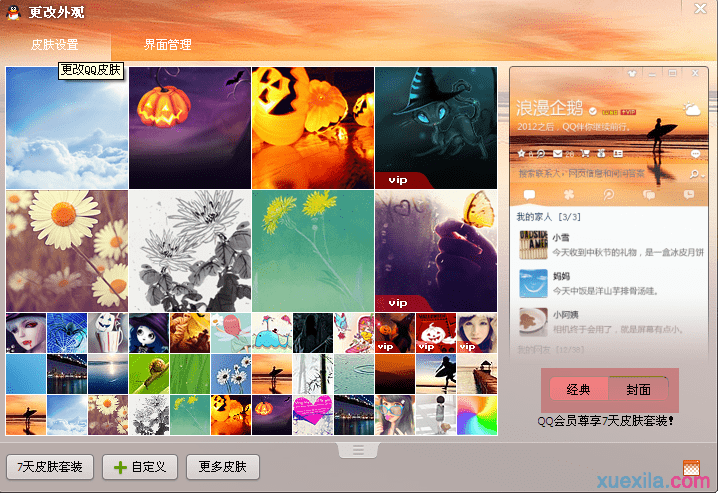718x493 pixels.
Task: Click the weather icon in the preview panel
Action: tap(689, 110)
